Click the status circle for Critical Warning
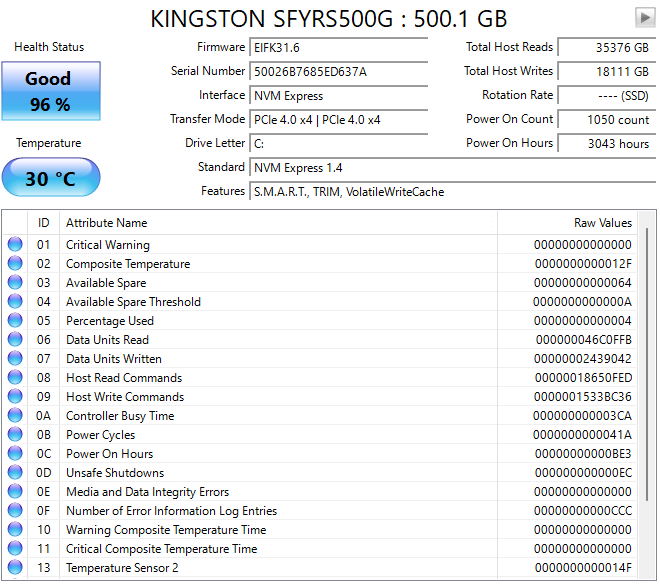The image size is (660, 585). 15,245
